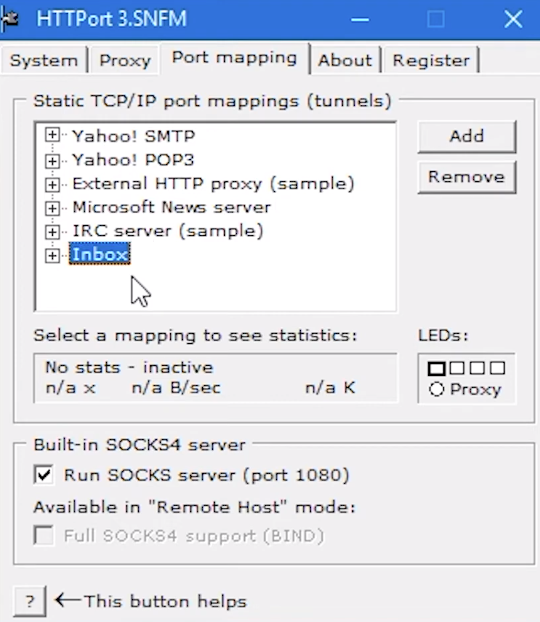This screenshot has width=540, height=622.
Task: Select External HTTP proxy (sample) entry
Action: (x=213, y=184)
